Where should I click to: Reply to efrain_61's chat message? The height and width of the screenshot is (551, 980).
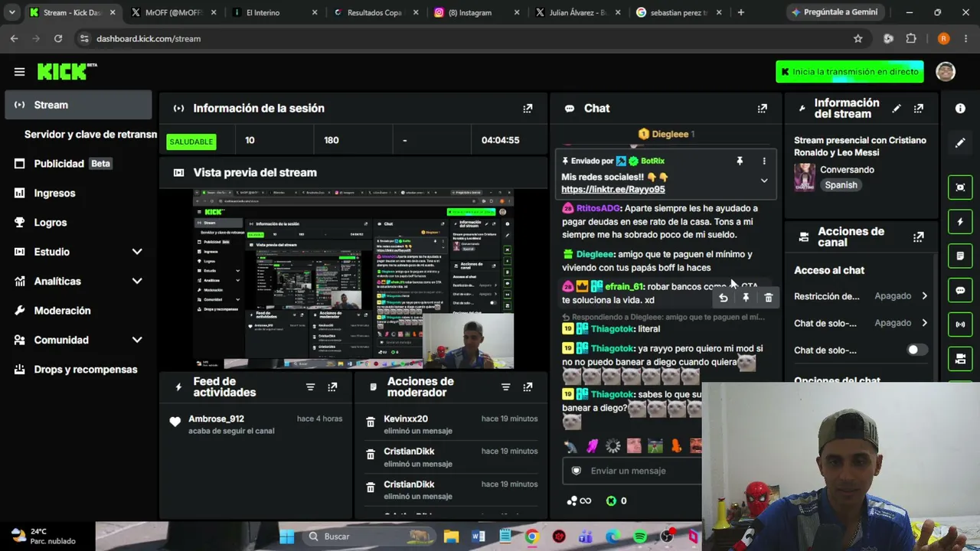point(723,298)
